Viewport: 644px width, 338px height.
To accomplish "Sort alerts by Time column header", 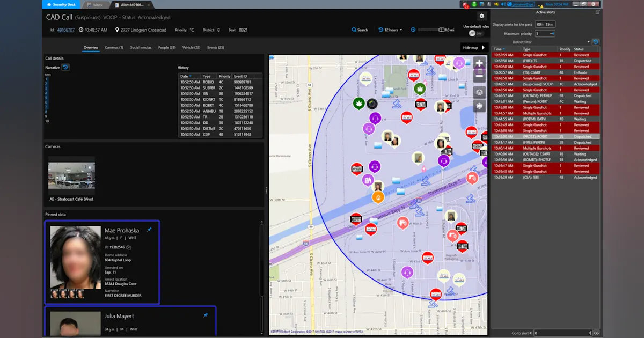I will point(507,49).
